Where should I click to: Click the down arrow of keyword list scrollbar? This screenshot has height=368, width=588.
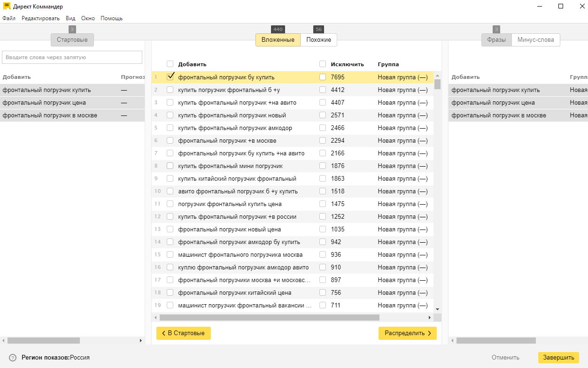438,309
